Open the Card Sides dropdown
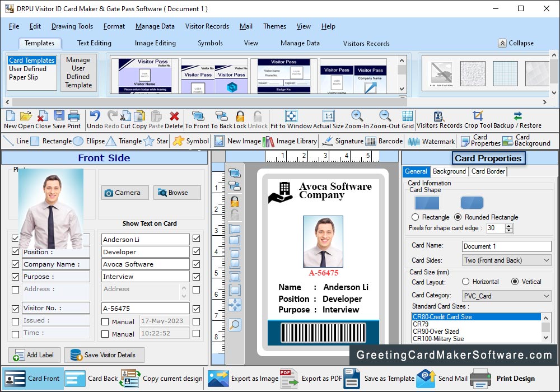Screen dimensions: 560x392 (506, 260)
